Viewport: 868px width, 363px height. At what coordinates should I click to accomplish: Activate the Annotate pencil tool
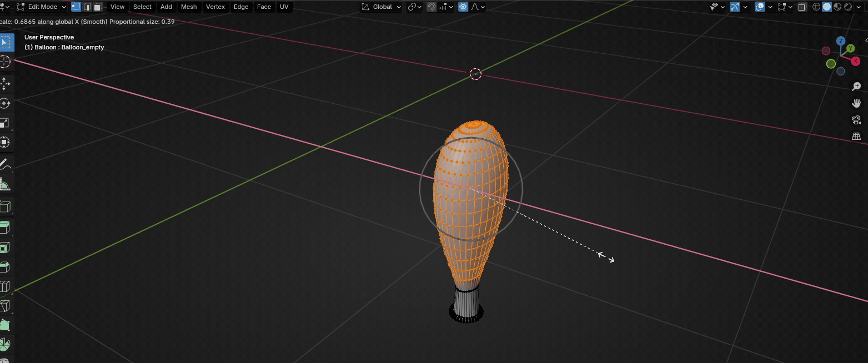(x=5, y=164)
